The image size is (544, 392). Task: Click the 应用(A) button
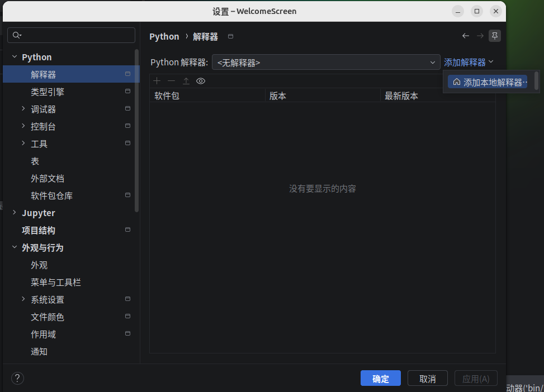[x=476, y=378]
